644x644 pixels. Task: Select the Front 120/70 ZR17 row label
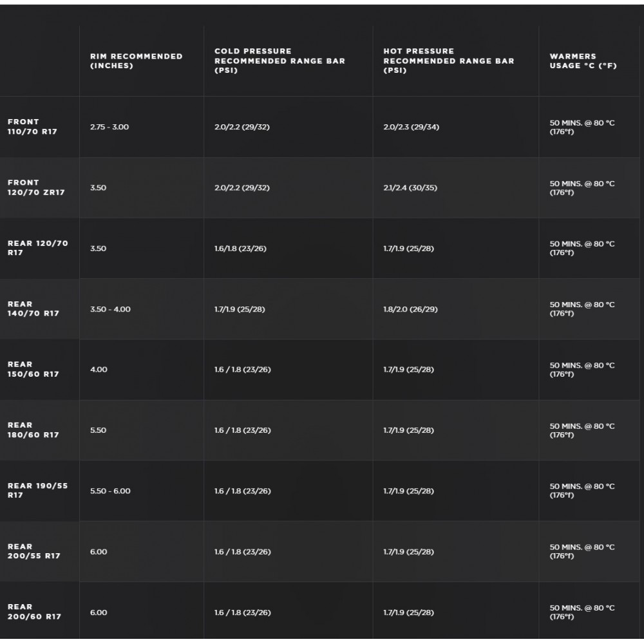(x=36, y=187)
